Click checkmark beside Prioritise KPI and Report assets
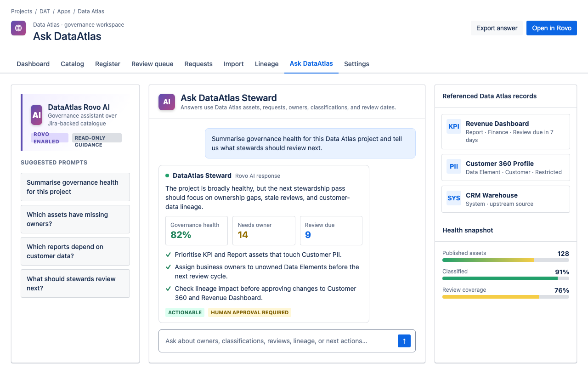The width and height of the screenshot is (588, 374). pyautogui.click(x=168, y=255)
